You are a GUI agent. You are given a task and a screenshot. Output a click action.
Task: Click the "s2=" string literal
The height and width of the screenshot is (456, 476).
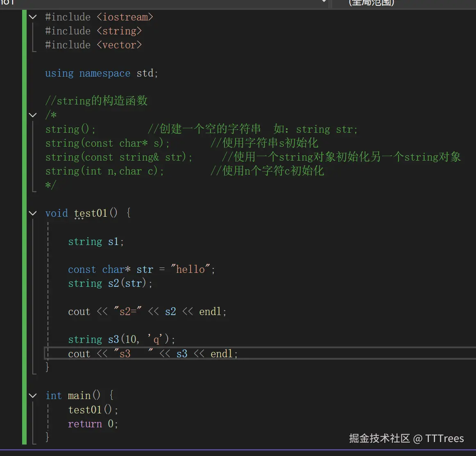[128, 311]
